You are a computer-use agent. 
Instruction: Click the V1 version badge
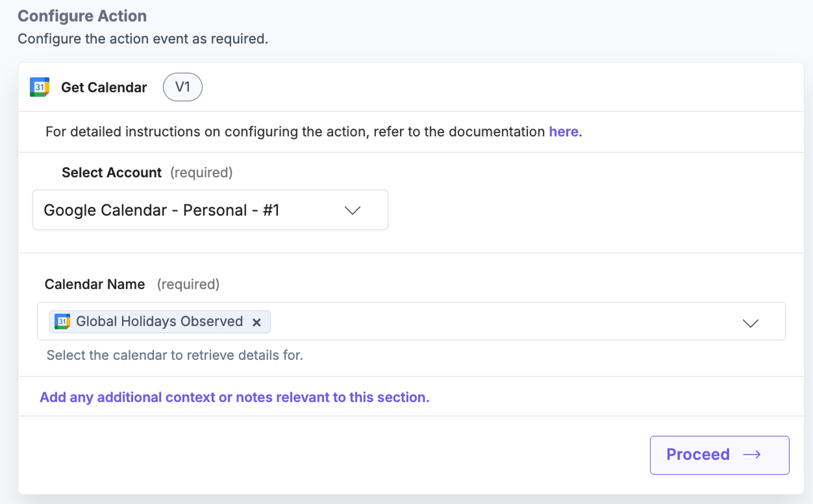(183, 87)
